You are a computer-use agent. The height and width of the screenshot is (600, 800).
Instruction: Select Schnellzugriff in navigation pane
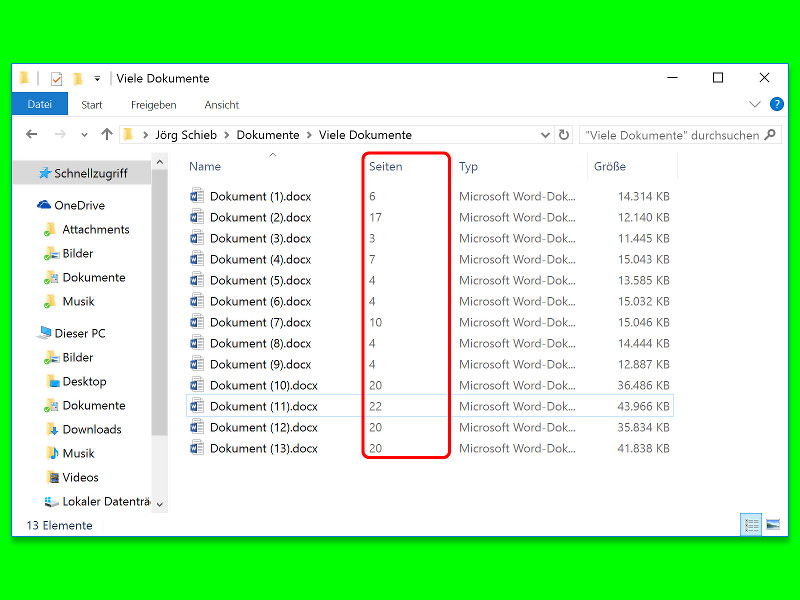[83, 173]
